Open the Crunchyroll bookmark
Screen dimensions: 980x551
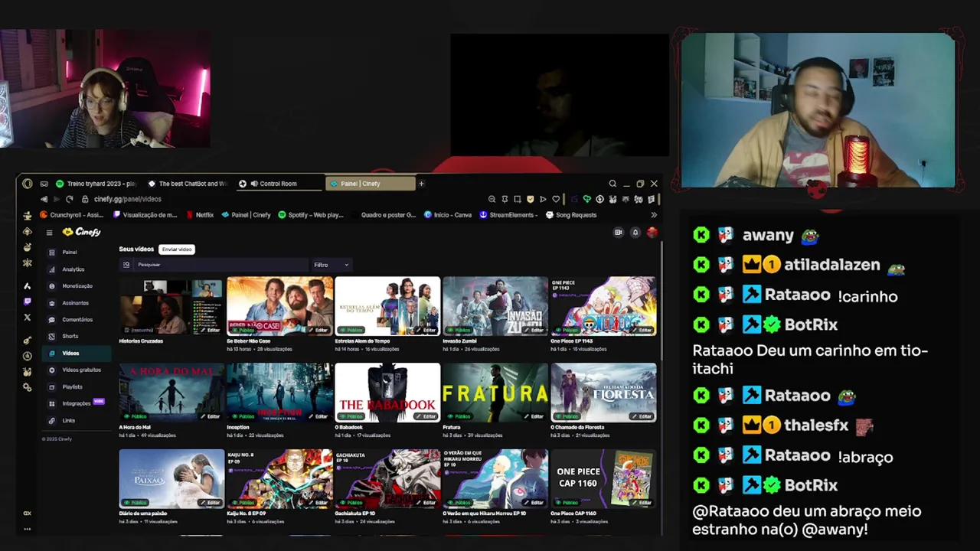pyautogui.click(x=72, y=215)
